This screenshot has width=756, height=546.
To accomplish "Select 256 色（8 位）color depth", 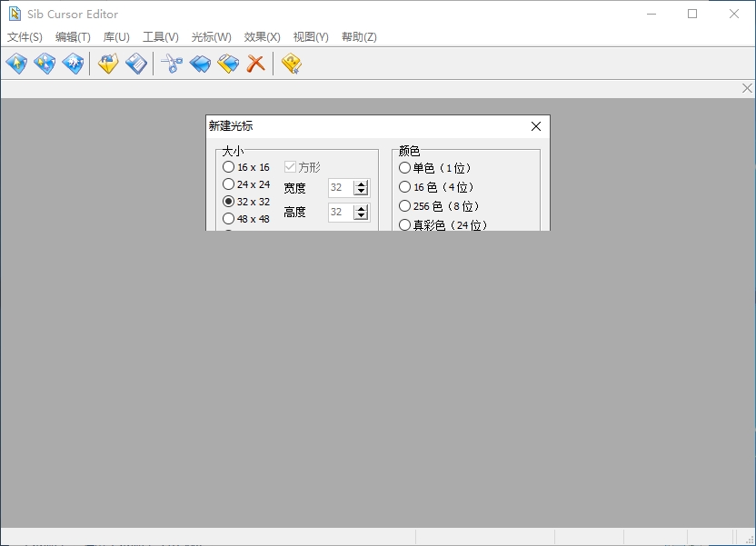I will [405, 206].
